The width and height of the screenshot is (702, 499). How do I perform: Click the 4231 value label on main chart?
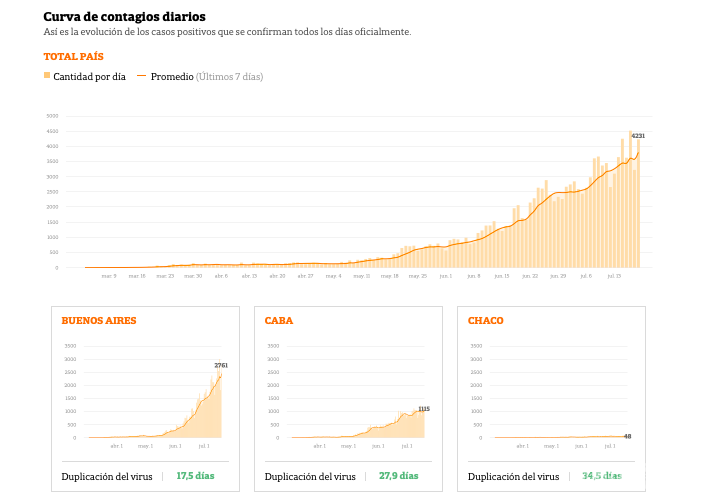(x=638, y=136)
